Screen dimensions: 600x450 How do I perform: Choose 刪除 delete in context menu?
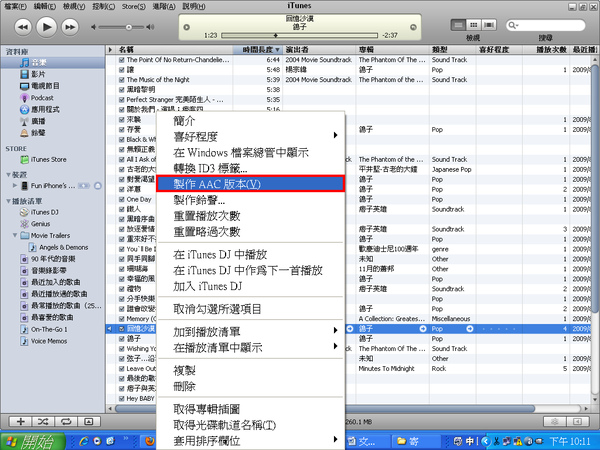click(x=251, y=386)
